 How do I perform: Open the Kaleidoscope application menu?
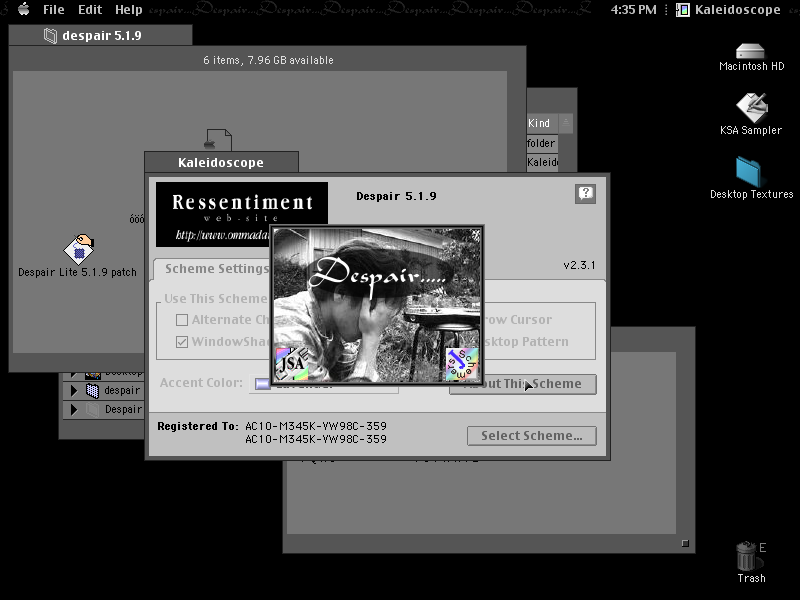tap(728, 10)
